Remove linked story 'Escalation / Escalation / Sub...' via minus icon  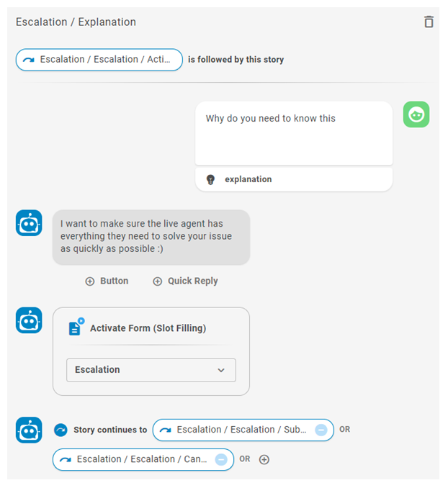(x=321, y=430)
